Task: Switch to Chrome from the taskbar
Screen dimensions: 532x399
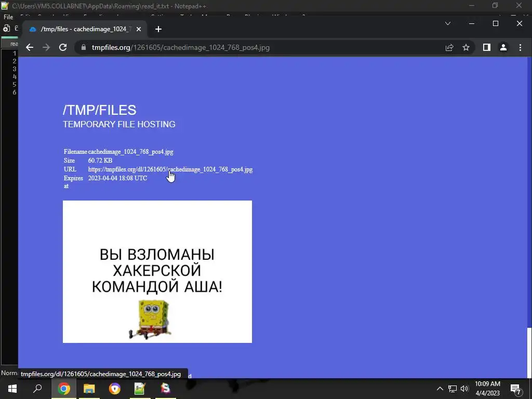Action: 63,389
